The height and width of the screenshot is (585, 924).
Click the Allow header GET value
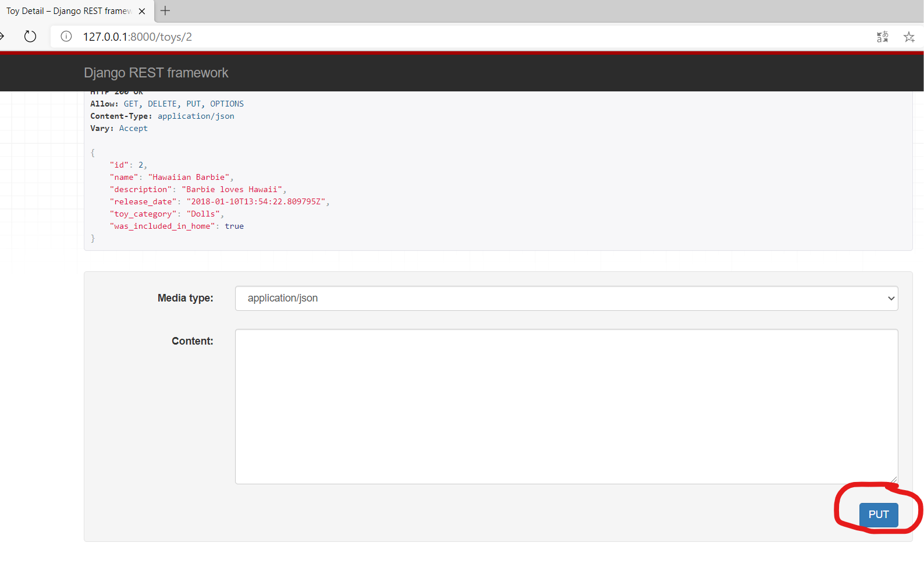131,104
